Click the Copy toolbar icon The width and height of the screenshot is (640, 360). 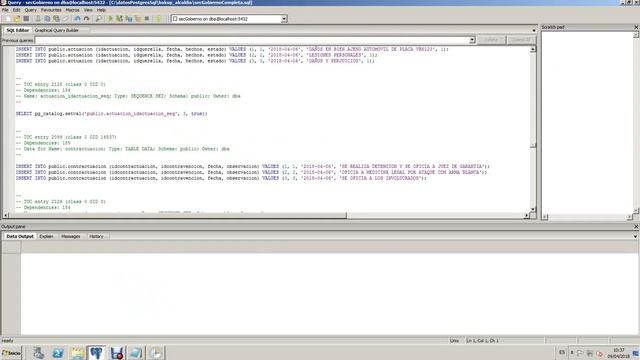(47, 19)
